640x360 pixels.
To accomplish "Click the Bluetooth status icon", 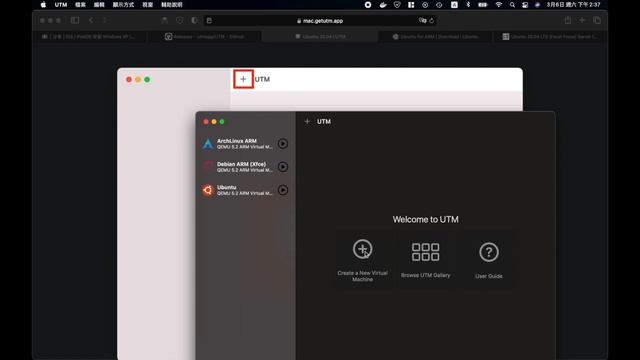I will coord(468,5).
